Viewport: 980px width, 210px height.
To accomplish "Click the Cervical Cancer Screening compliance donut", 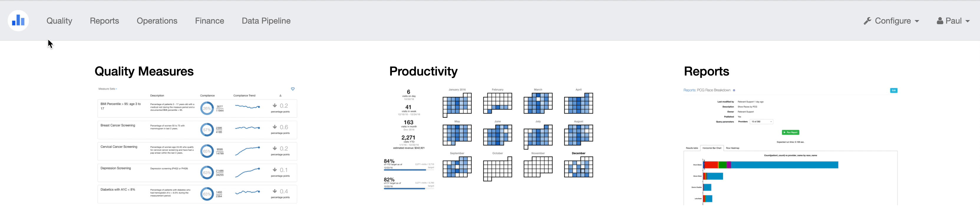I will click(x=207, y=151).
